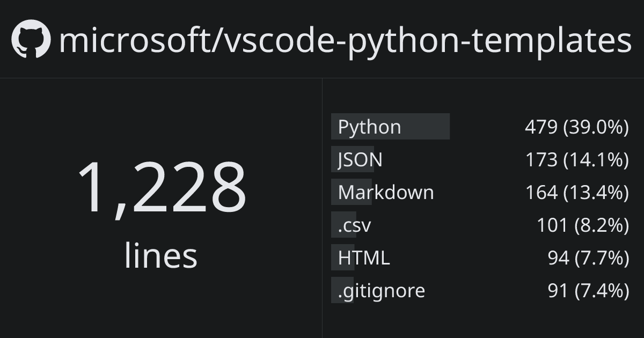Pick the .gitignore file type label
The width and height of the screenshot is (644, 338).
coord(381,291)
